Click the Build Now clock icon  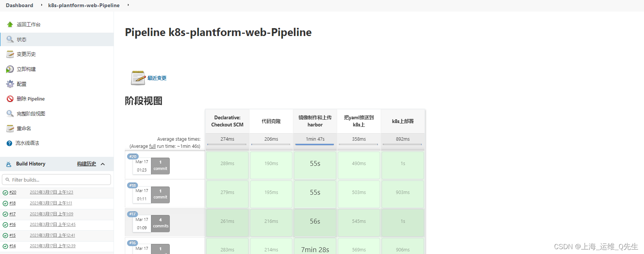(10, 69)
